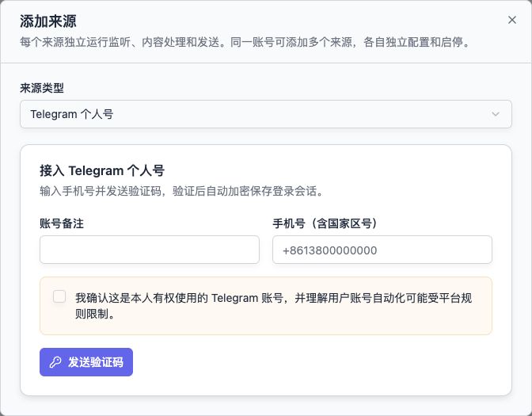Click the 手机号（含国家区号）label
532x416 pixels.
325,223
